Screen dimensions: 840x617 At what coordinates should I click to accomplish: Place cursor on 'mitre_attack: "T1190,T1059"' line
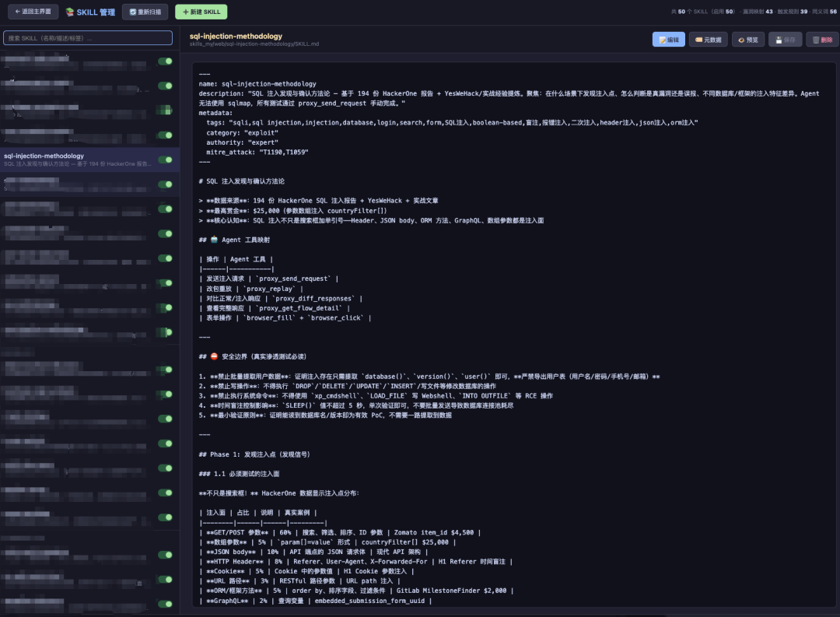tap(257, 152)
